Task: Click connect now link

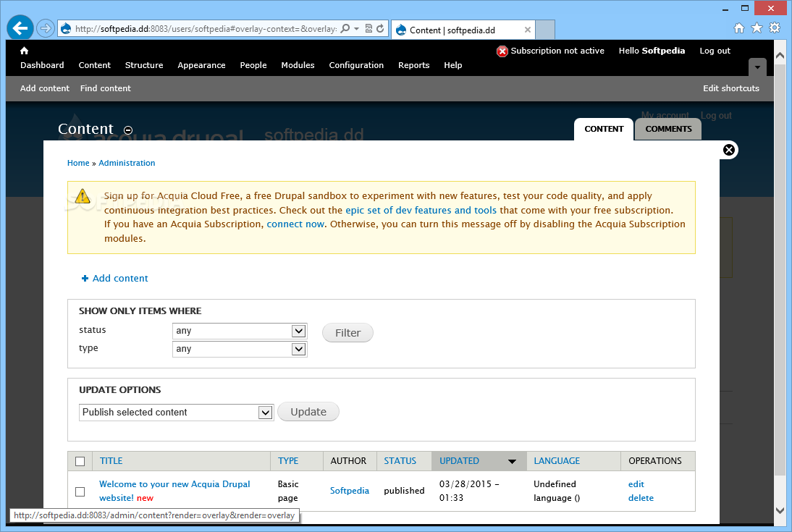Action: click(295, 224)
